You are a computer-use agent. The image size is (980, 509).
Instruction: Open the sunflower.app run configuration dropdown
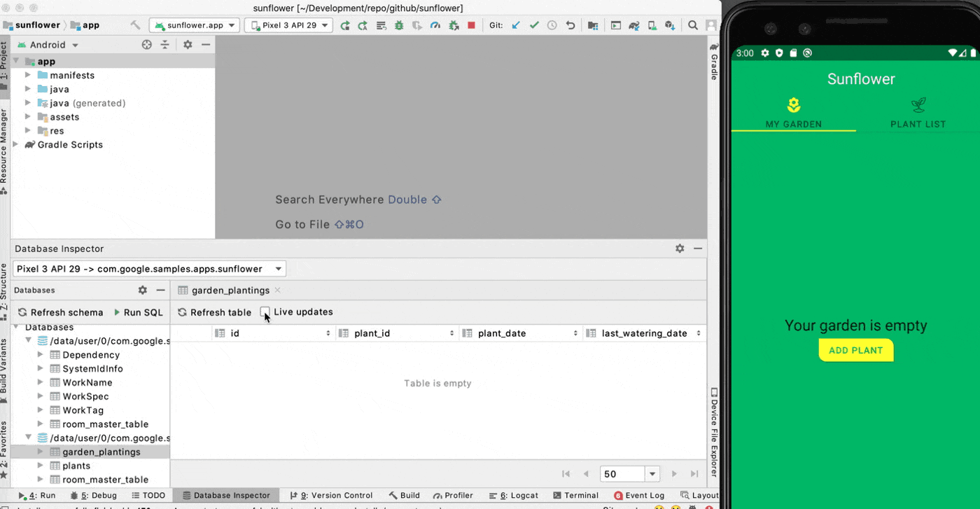(x=195, y=25)
